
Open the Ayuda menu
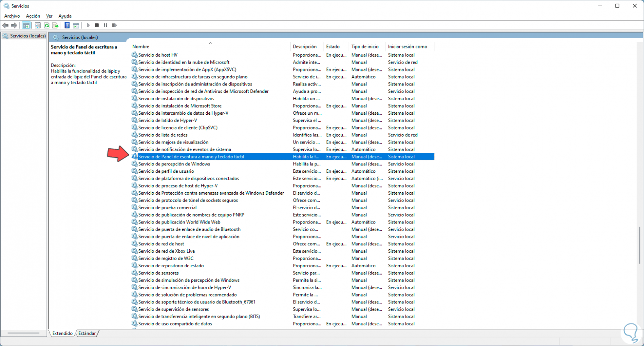(65, 16)
